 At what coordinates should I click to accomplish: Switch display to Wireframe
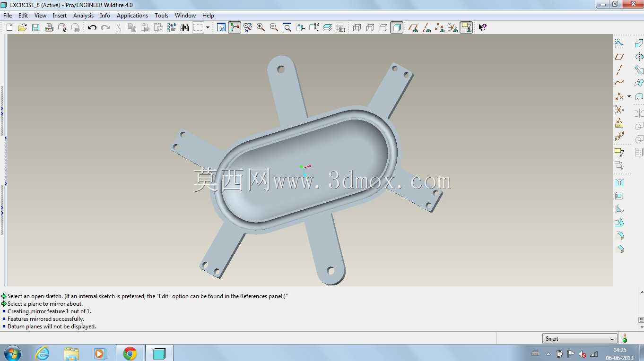coord(357,27)
